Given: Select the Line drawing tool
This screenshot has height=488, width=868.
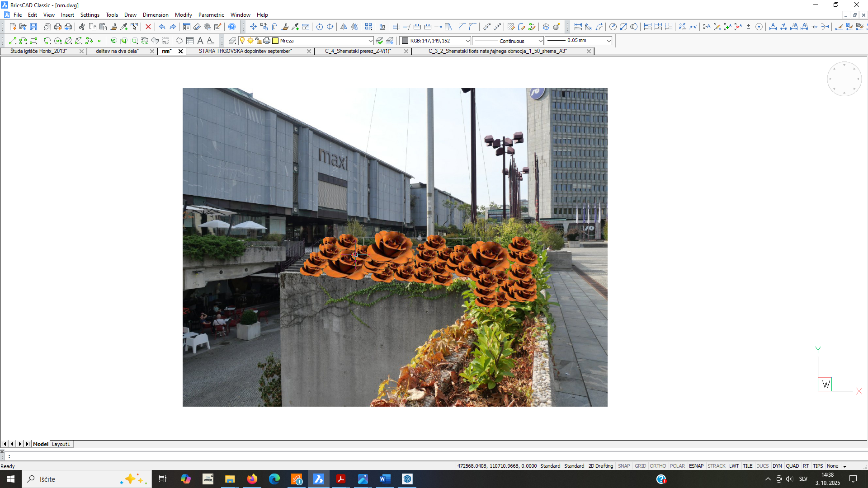Looking at the screenshot, I should (x=12, y=41).
